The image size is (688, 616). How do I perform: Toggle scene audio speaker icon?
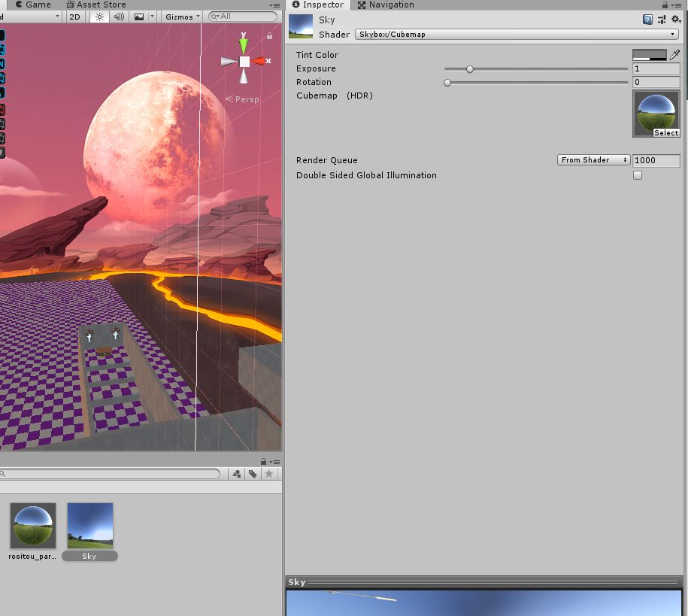pos(119,17)
